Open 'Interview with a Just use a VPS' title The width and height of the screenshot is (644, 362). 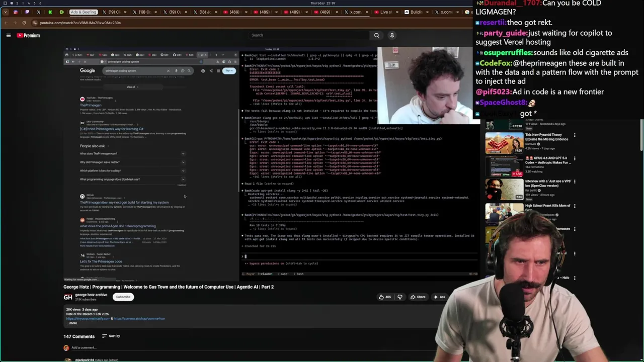(x=547, y=184)
